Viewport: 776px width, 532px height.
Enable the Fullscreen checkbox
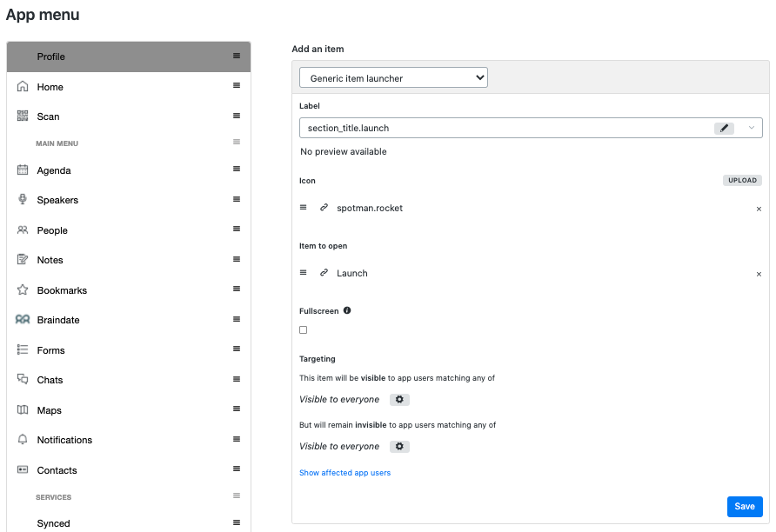click(x=304, y=329)
